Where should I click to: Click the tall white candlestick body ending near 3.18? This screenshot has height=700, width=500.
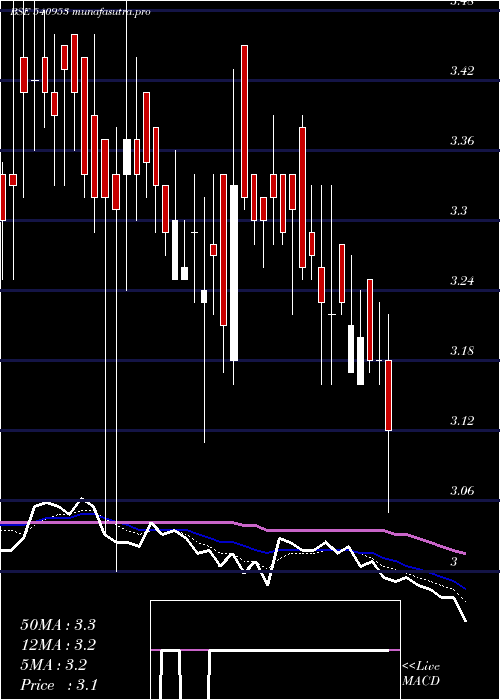click(x=234, y=273)
